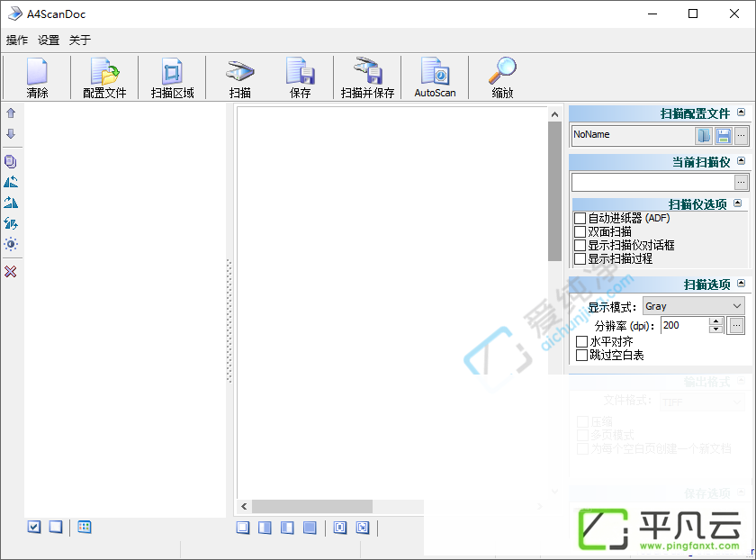Click the first page layout icon under preview
The image size is (756, 560).
click(x=243, y=528)
